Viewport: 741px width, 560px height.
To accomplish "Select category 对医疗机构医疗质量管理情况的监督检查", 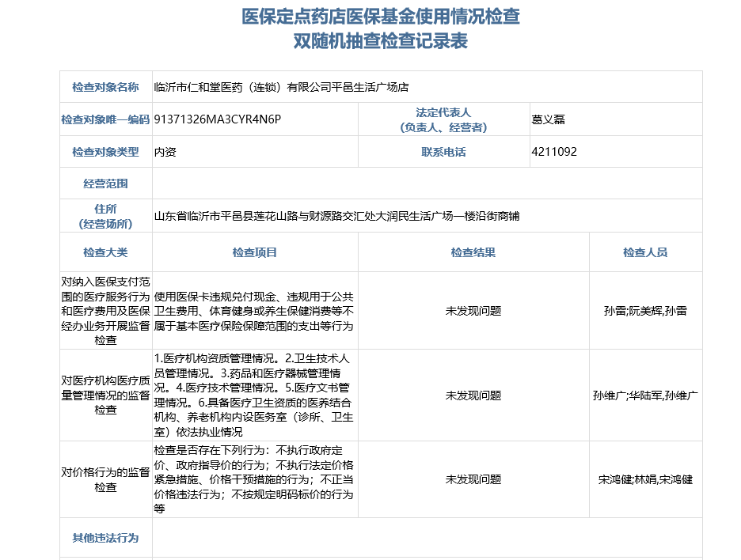I will tap(105, 395).
